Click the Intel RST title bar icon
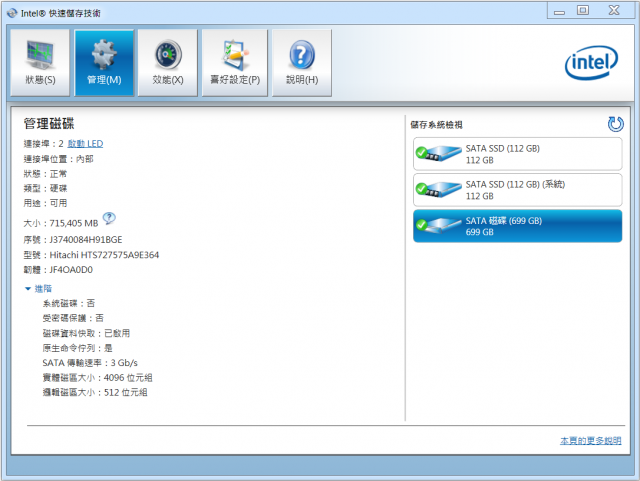This screenshot has height=481, width=640. click(12, 13)
